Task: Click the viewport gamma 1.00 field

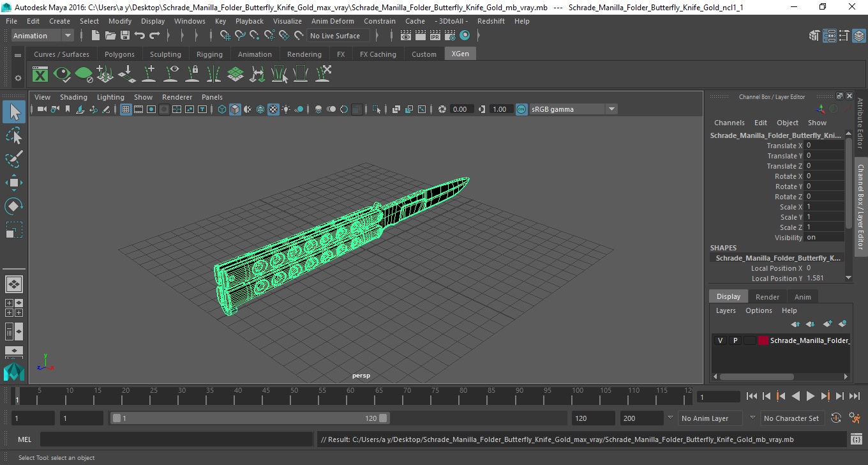Action: click(x=500, y=109)
